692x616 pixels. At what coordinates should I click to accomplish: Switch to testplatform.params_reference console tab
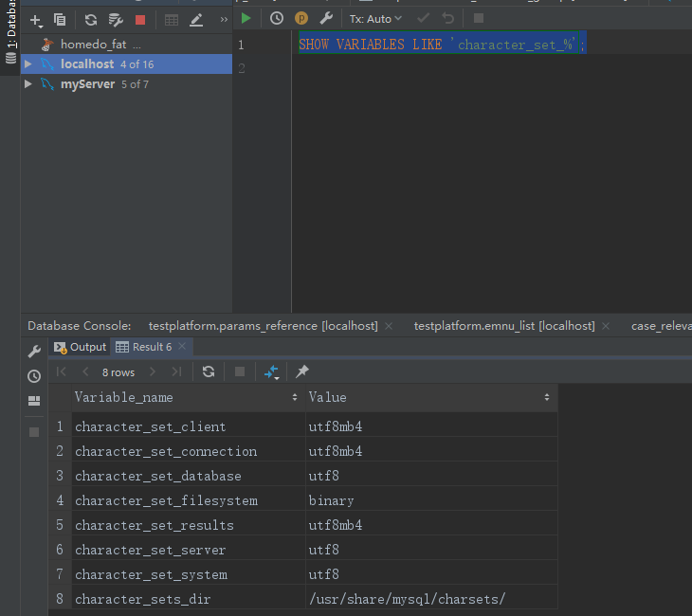[x=263, y=326]
